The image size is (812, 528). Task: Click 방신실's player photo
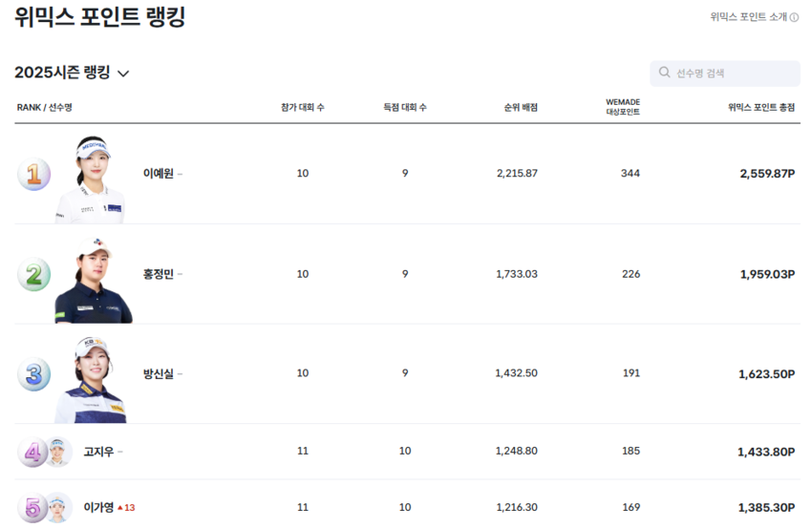pos(92,379)
